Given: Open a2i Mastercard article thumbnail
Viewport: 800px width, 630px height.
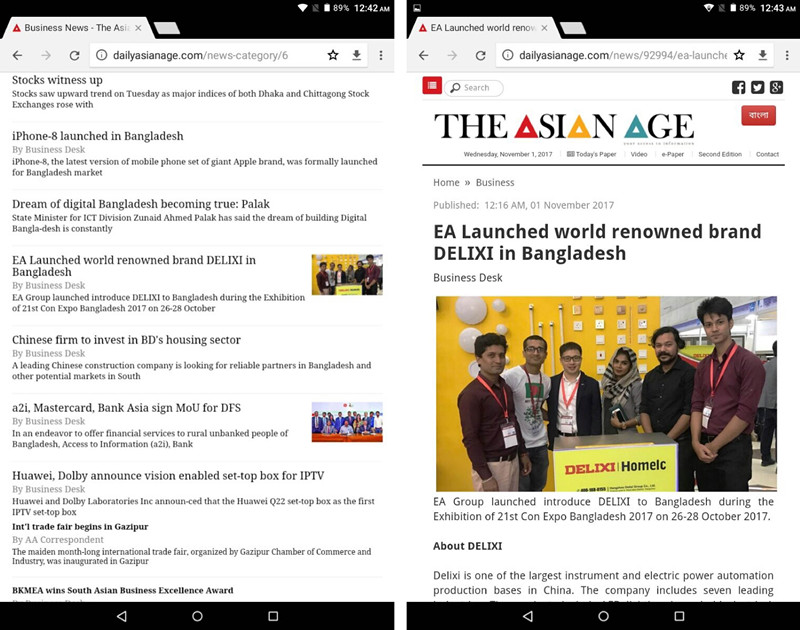Looking at the screenshot, I should tap(346, 421).
